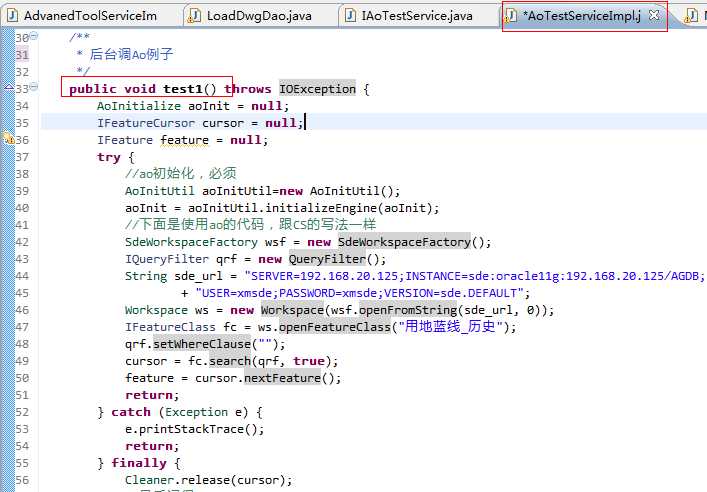This screenshot has width=707, height=492.
Task: Click the comment on line 41 about ao代码
Action: coord(250,225)
